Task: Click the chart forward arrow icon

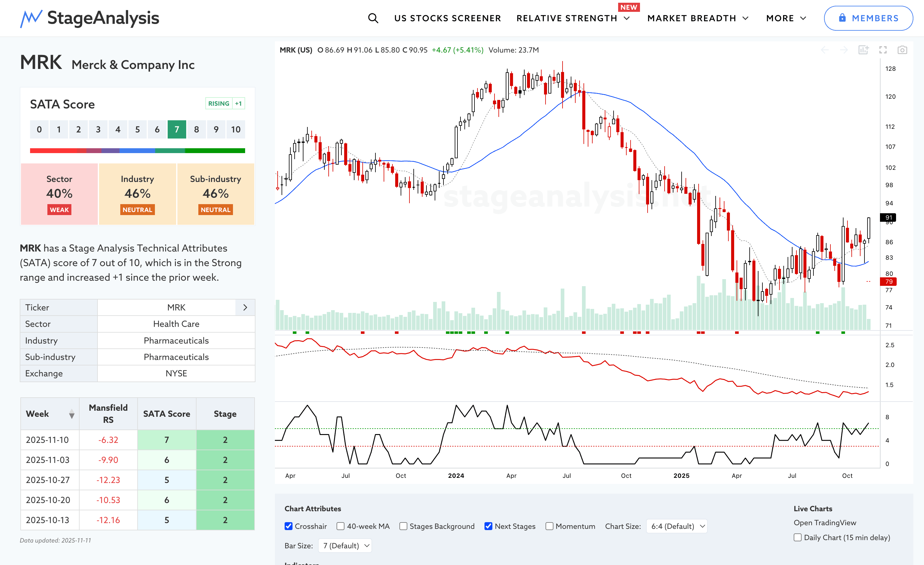Action: pos(844,50)
